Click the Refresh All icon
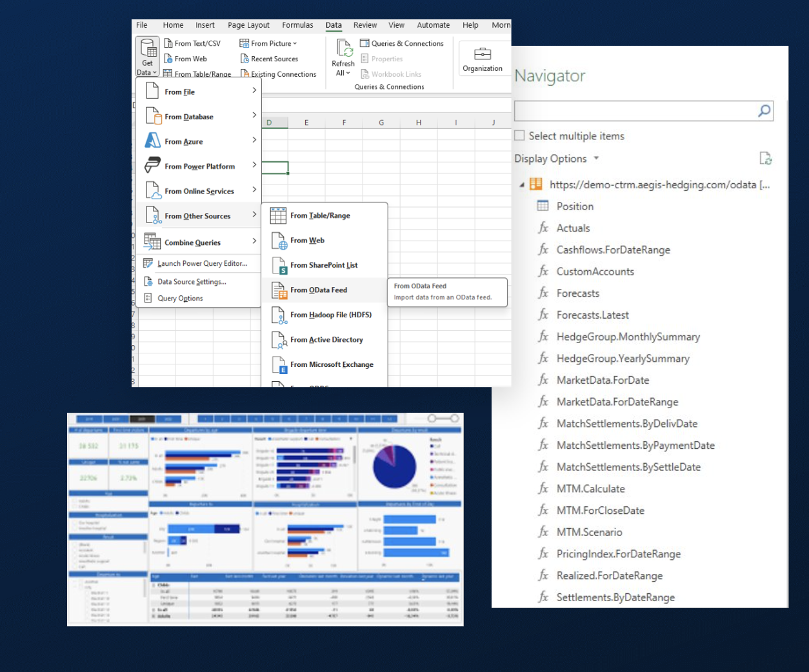 [x=343, y=49]
